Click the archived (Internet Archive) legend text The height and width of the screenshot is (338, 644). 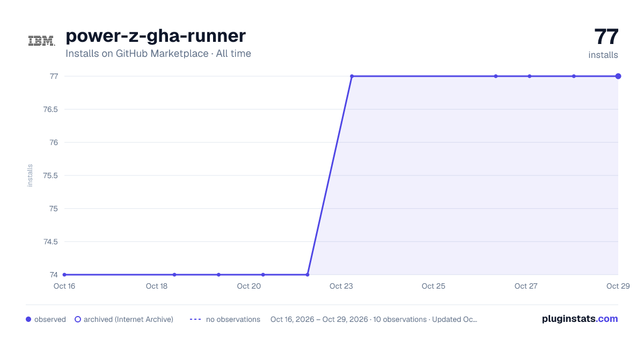(x=128, y=319)
